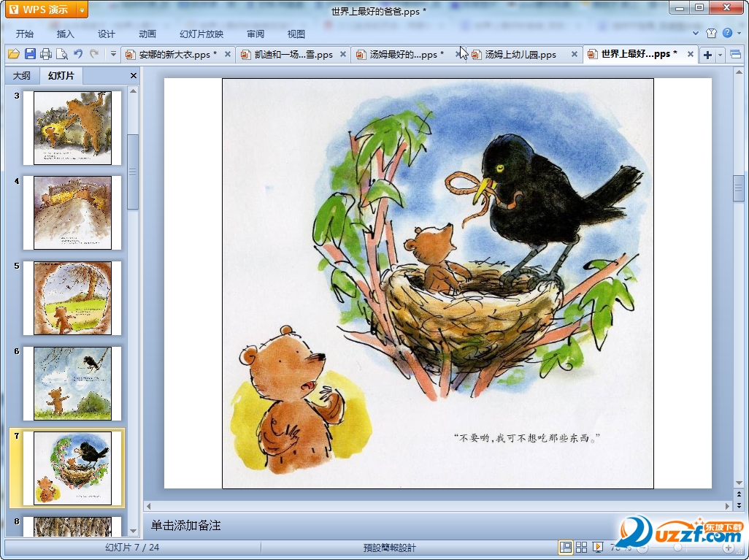This screenshot has height=560, width=749.
Task: Save the presentation with the floppy disk icon
Action: [x=30, y=54]
